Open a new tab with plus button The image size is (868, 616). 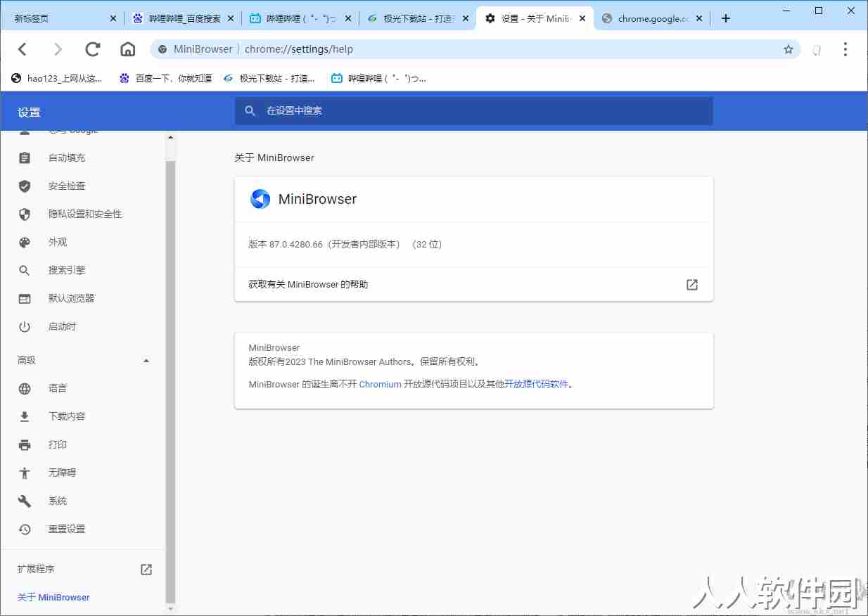pyautogui.click(x=726, y=18)
